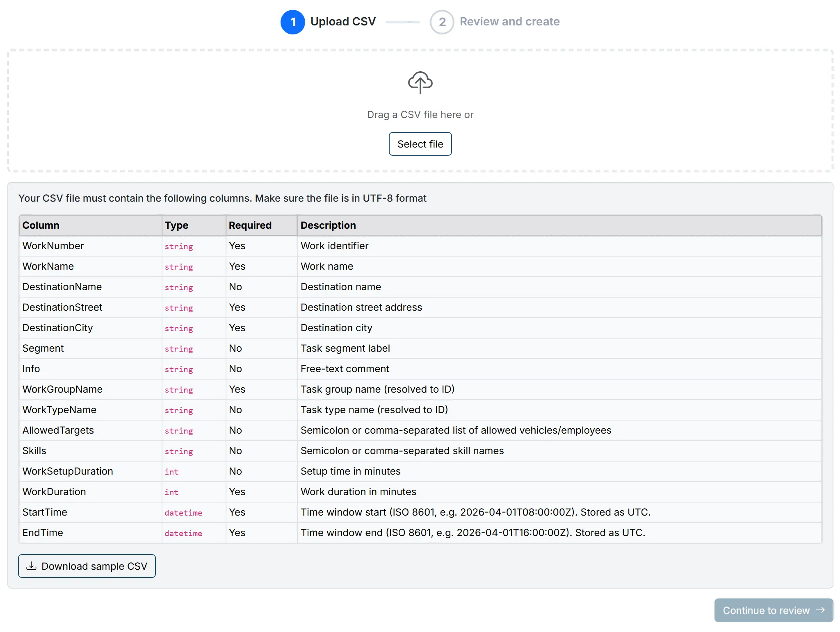Click the datetime type in StartTime row

coord(183,513)
